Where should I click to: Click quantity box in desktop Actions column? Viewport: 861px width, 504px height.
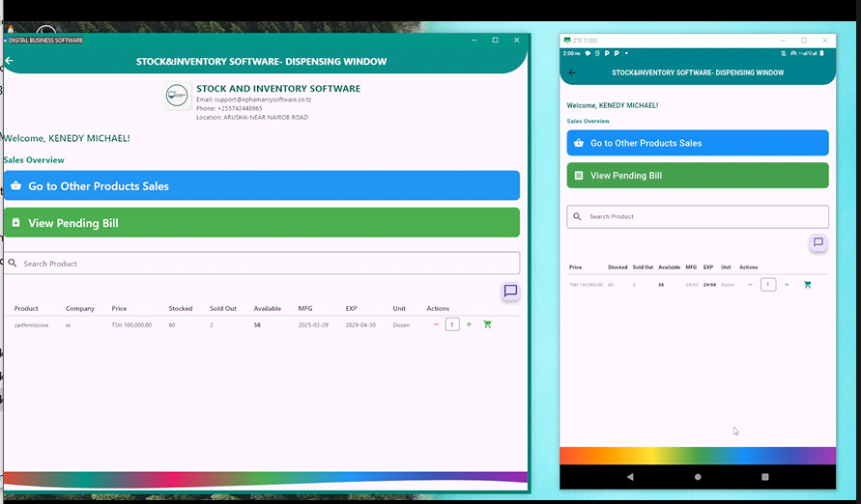coord(452,324)
